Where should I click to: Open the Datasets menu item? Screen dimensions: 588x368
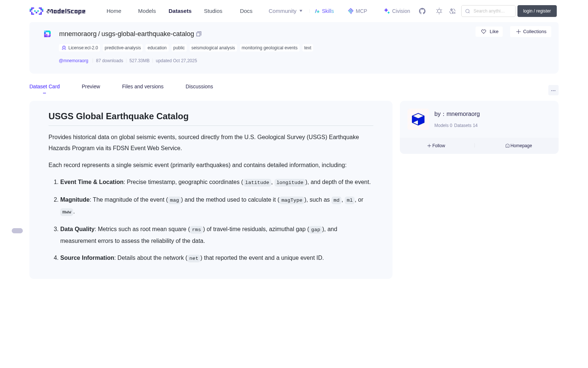[180, 11]
